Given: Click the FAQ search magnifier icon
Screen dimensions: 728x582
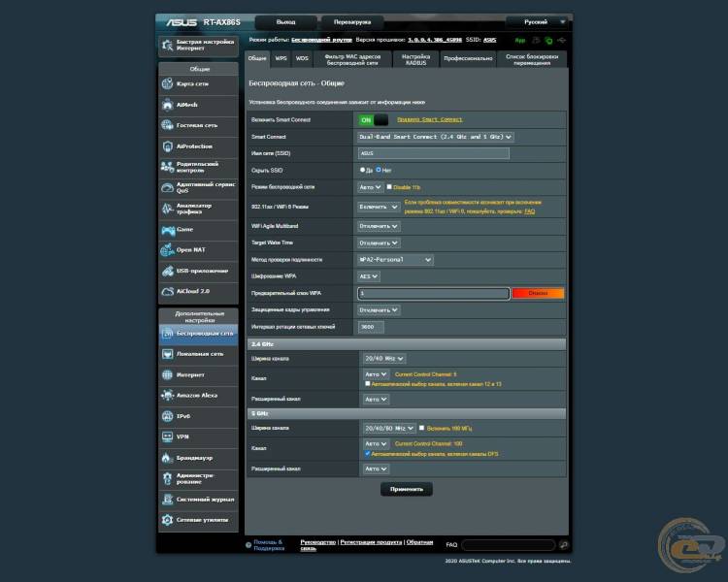Looking at the screenshot, I should tap(564, 545).
